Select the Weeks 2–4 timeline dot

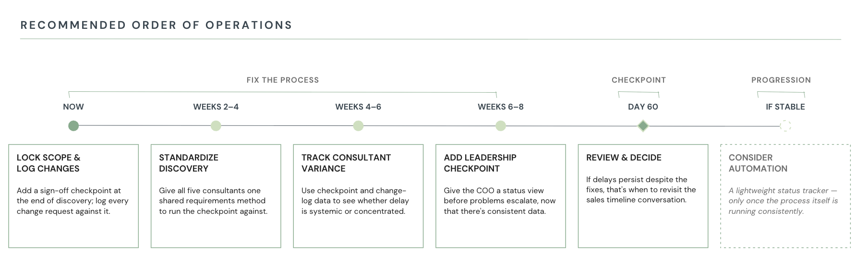[216, 126]
